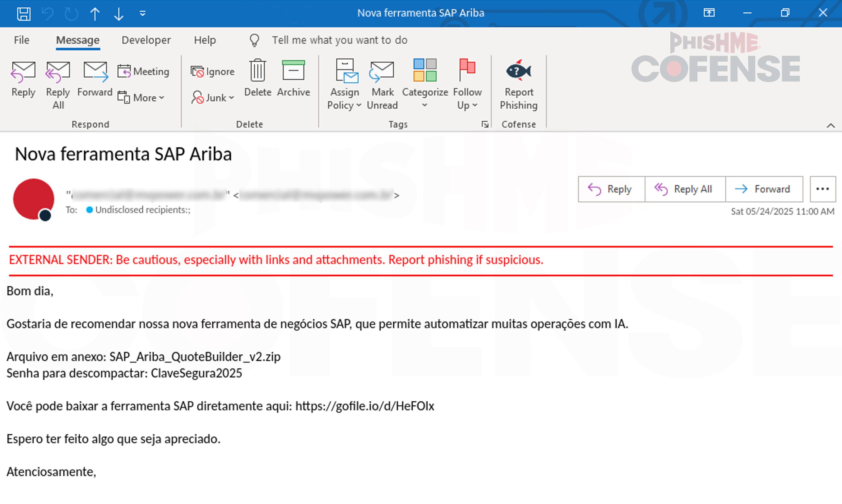Click the lightbulb Tell Me icon
Screen dimensions: 842x504
254,40
